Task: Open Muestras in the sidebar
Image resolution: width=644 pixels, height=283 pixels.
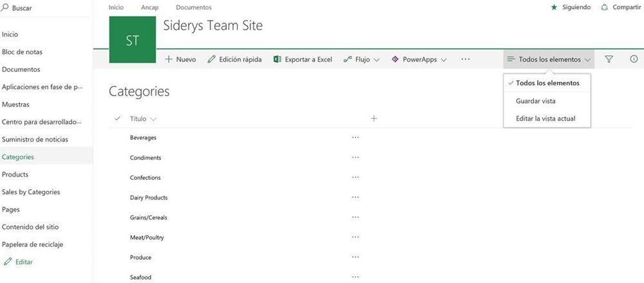Action: pyautogui.click(x=15, y=104)
